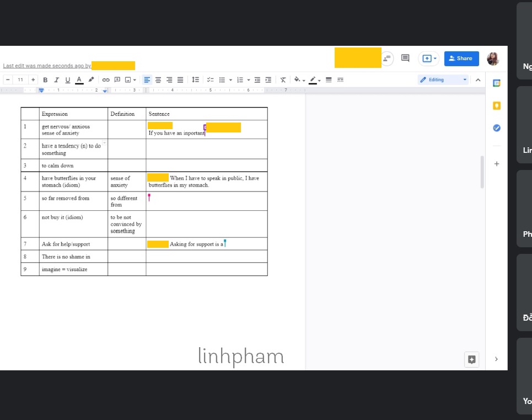Select center alignment
532x420 pixels.
(x=158, y=80)
